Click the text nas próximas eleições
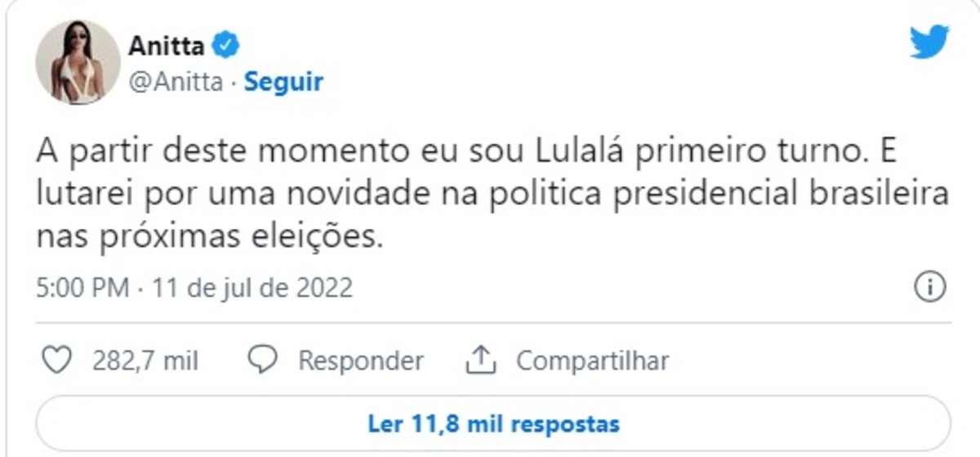Screen dimensions: 980x457 click(209, 237)
